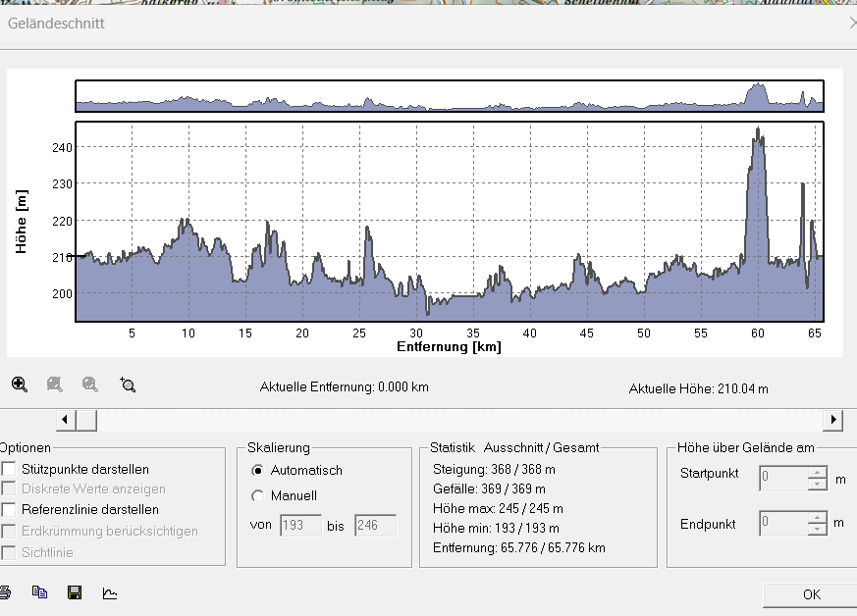Click the save floppy disk icon

[x=75, y=592]
